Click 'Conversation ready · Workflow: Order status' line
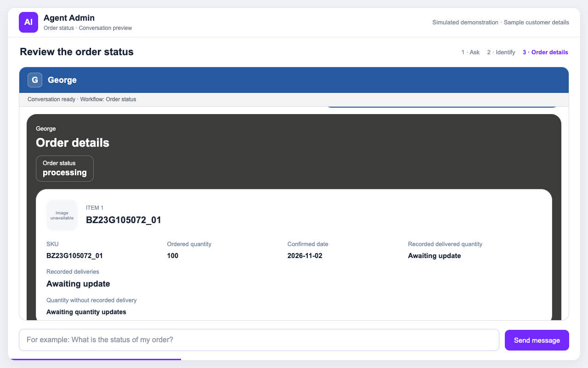The image size is (588, 368). [82, 99]
